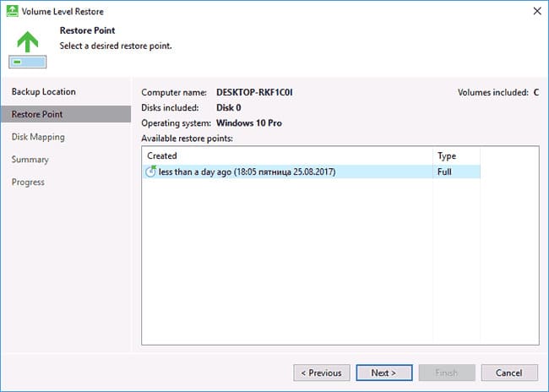Sort by the Type column header
The image size is (549, 392).
456,156
